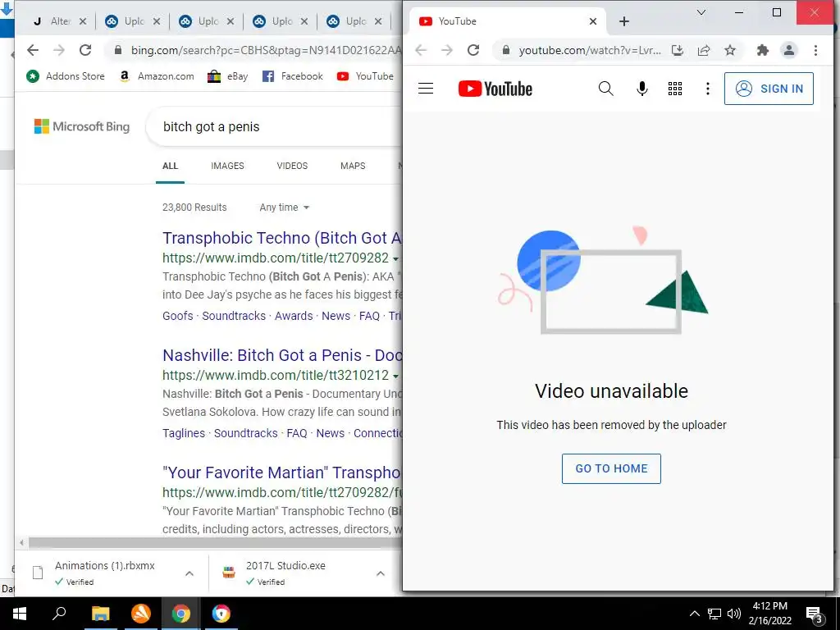Viewport: 840px width, 630px height.
Task: Open the YouTube hamburger guide menu
Action: coord(426,89)
